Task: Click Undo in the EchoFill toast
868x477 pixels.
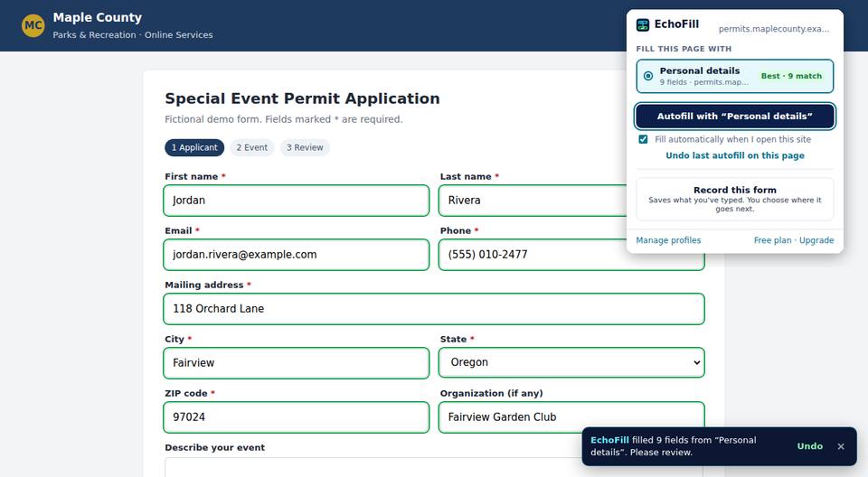Action: 810,446
